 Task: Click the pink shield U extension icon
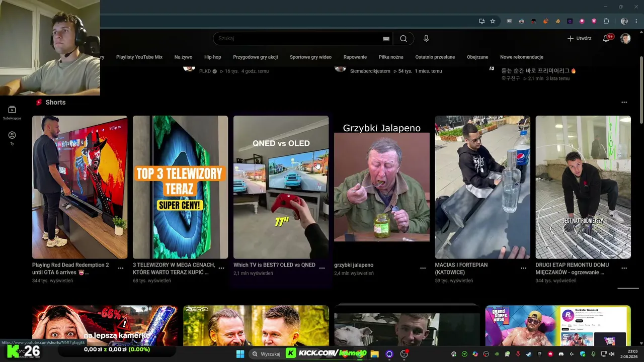click(594, 21)
